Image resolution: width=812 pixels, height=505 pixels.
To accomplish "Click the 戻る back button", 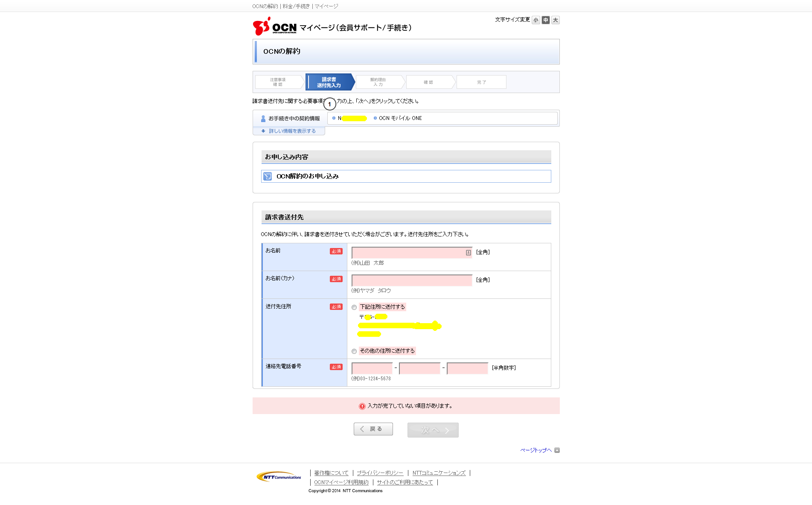I will (x=373, y=429).
